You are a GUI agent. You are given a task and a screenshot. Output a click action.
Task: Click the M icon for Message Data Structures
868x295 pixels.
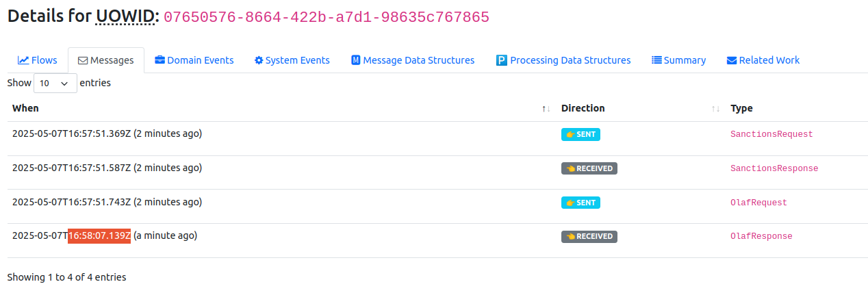[x=356, y=60]
